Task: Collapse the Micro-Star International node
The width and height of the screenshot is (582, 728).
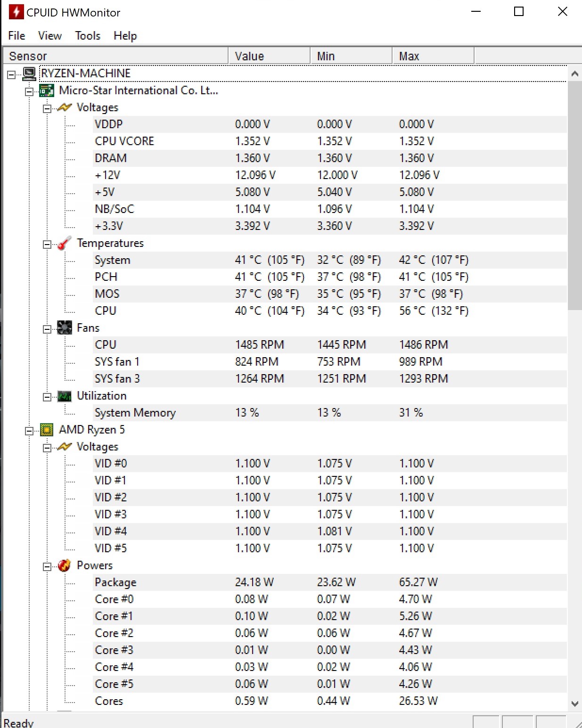Action: click(29, 91)
